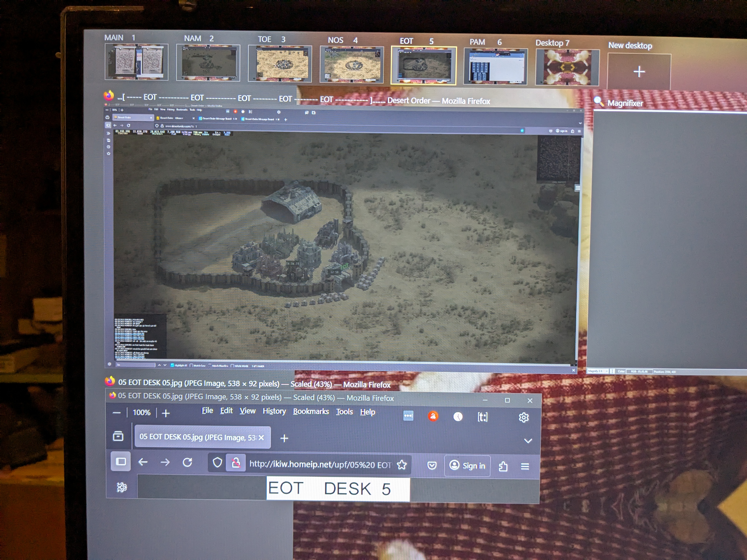
Task: Close the 05 EOT DESK 05.jpg tab
Action: pos(261,438)
